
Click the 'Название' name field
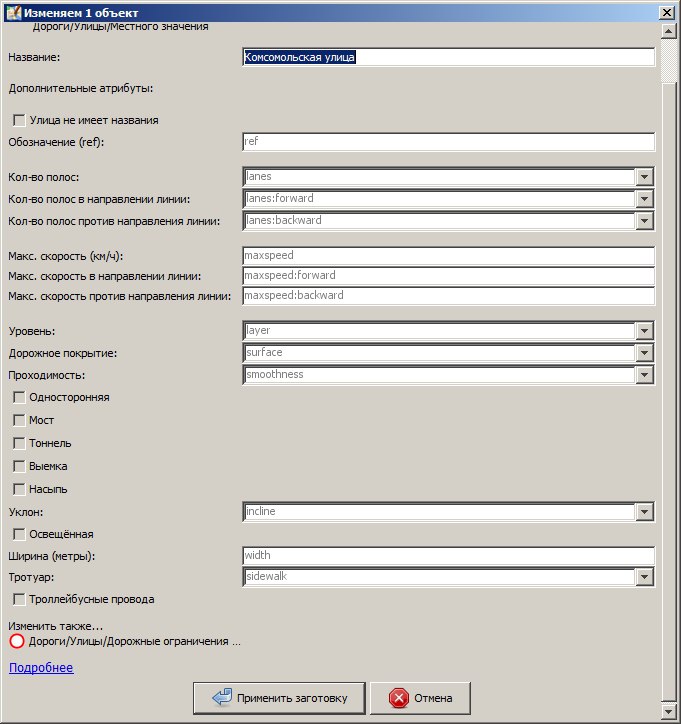click(448, 57)
